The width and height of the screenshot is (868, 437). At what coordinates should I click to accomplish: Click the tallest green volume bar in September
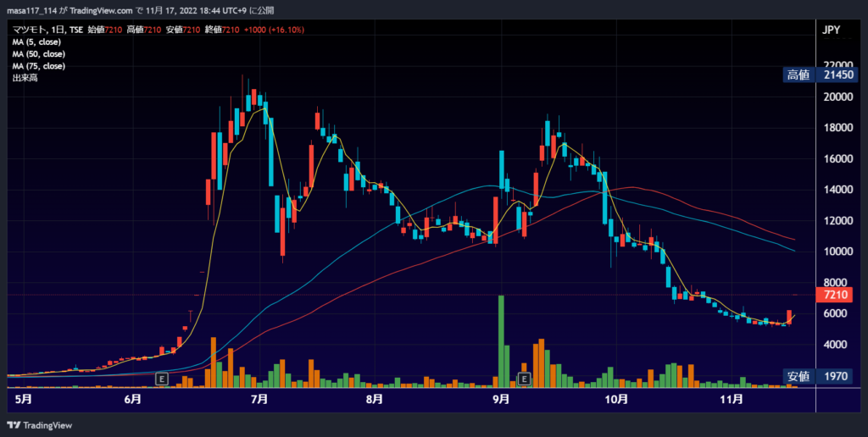pos(501,341)
